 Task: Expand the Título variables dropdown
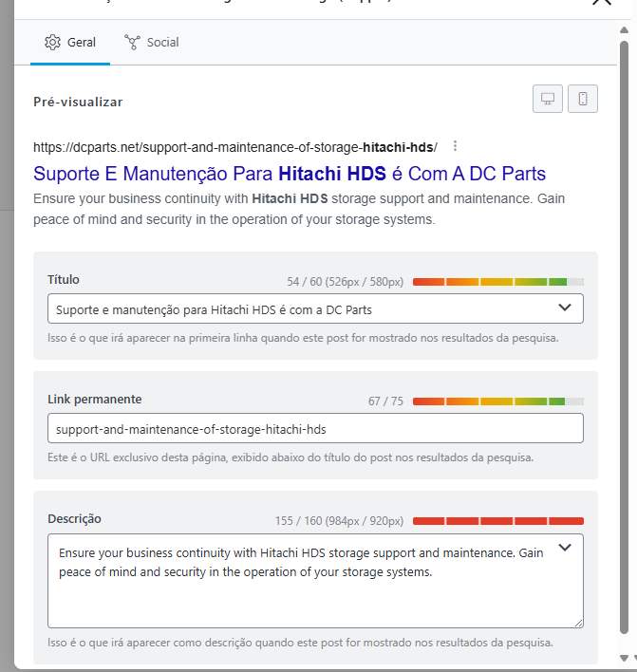(x=565, y=308)
